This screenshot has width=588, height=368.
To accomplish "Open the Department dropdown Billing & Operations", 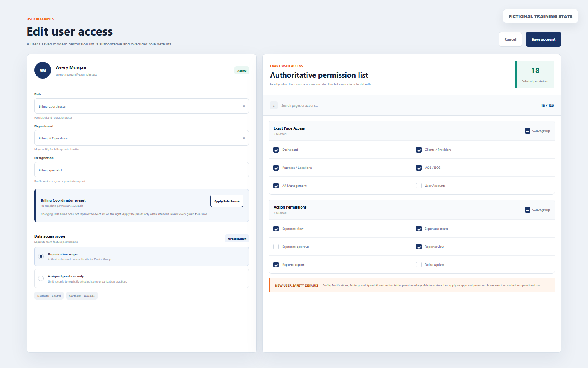I will (142, 138).
